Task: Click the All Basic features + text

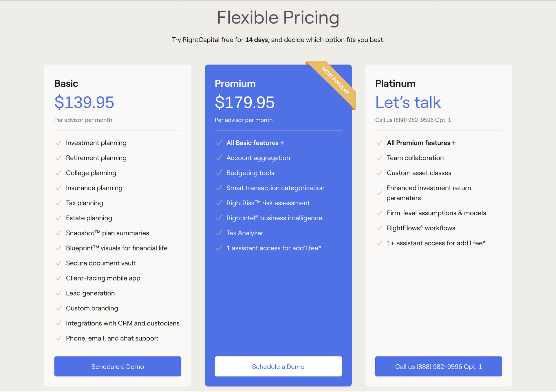Action: (x=255, y=143)
